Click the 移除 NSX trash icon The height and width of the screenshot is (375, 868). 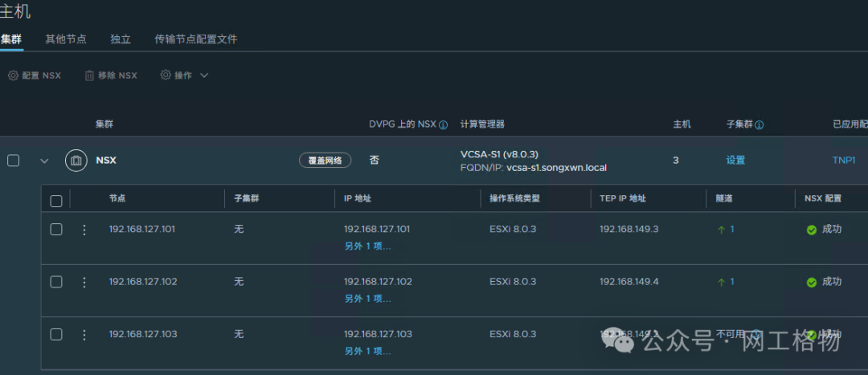pos(89,75)
